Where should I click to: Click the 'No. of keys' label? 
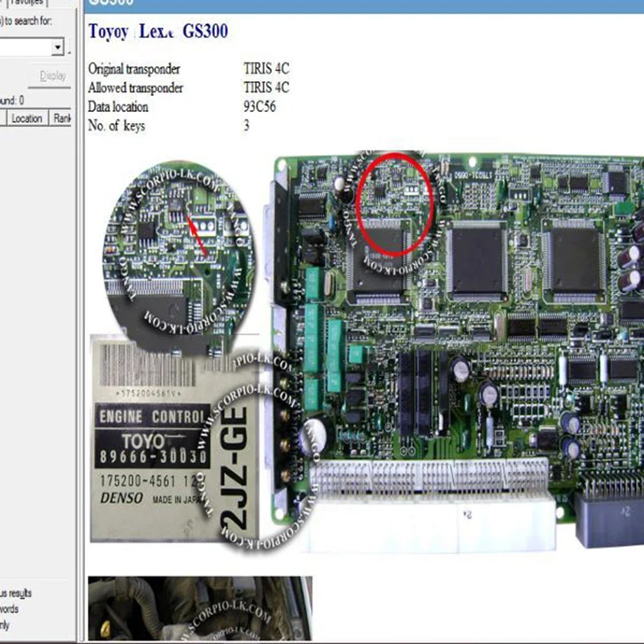[117, 126]
